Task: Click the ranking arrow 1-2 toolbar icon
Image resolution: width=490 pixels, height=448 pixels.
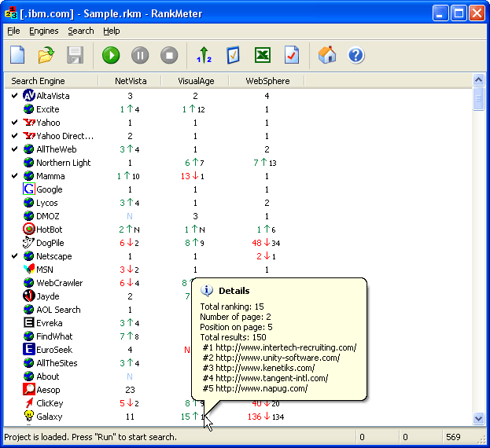Action: pos(204,55)
